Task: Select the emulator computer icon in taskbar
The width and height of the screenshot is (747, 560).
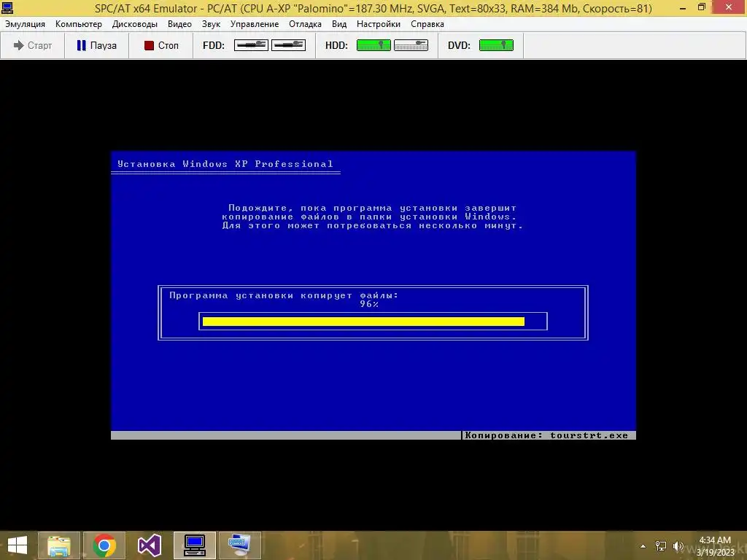Action: (x=194, y=545)
